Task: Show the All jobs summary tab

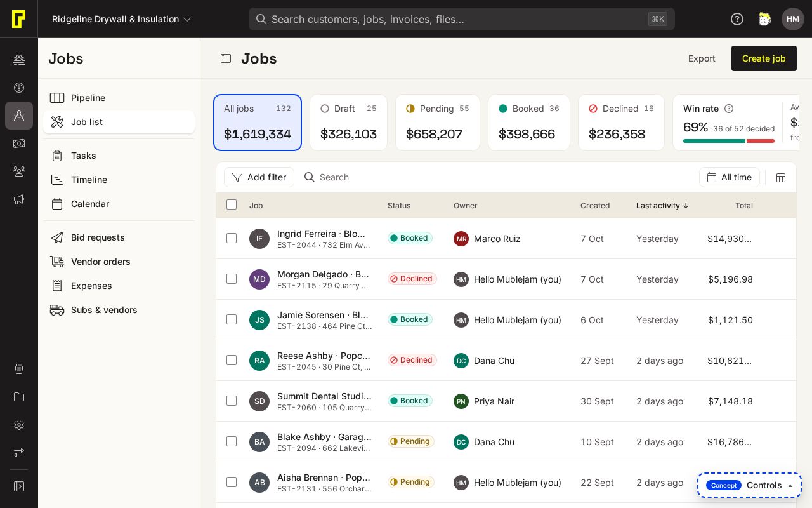Action: click(258, 123)
